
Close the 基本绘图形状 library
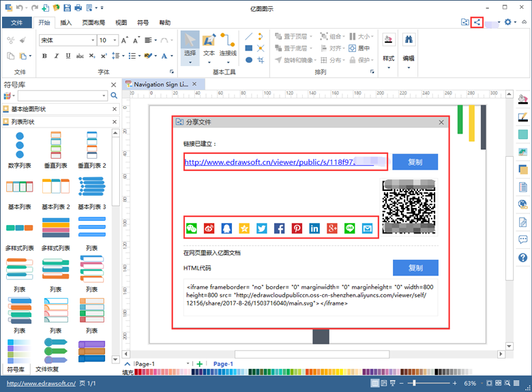point(115,109)
